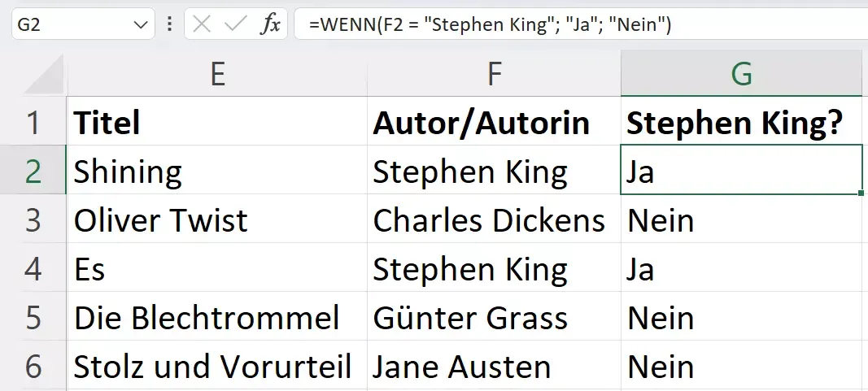Screen dimensions: 868x391
Task: Select the Die Blechtrommel cell
Action: point(217,318)
